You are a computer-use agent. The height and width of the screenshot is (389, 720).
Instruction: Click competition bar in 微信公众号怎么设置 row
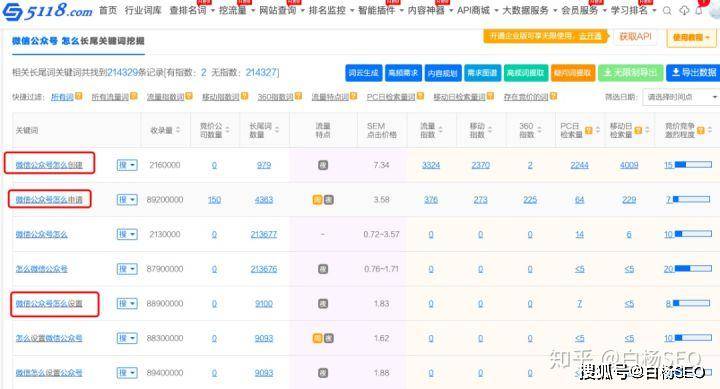(x=692, y=303)
